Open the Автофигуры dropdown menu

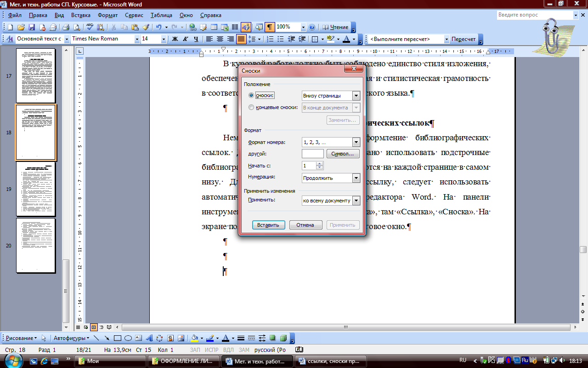pyautogui.click(x=71, y=338)
